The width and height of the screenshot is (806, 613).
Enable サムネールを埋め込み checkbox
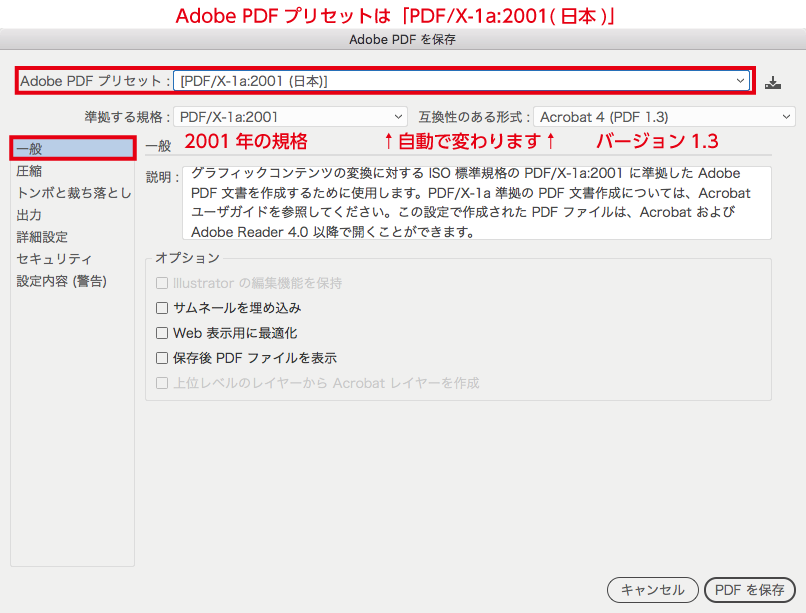(x=162, y=308)
